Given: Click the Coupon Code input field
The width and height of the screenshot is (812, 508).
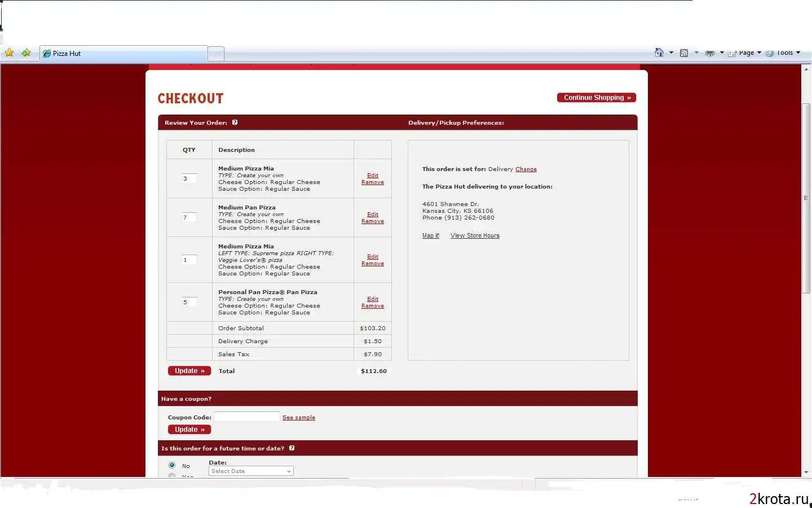Looking at the screenshot, I should click(246, 417).
